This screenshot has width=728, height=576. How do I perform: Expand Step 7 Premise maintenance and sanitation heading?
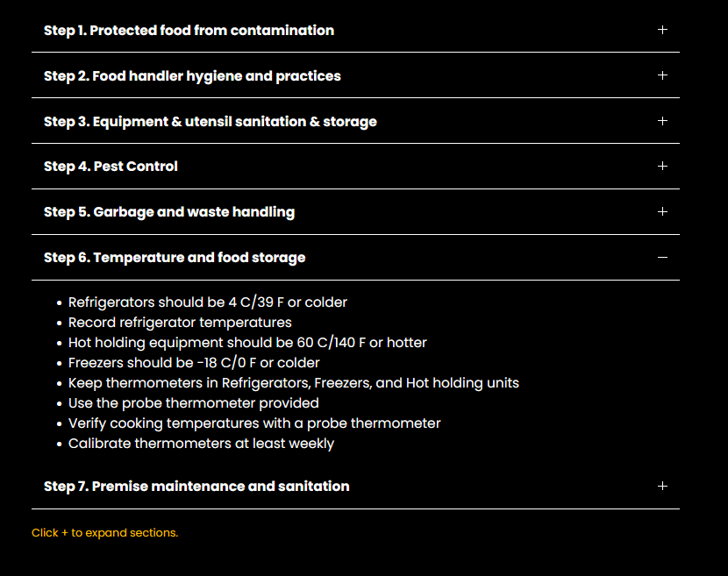(x=196, y=487)
